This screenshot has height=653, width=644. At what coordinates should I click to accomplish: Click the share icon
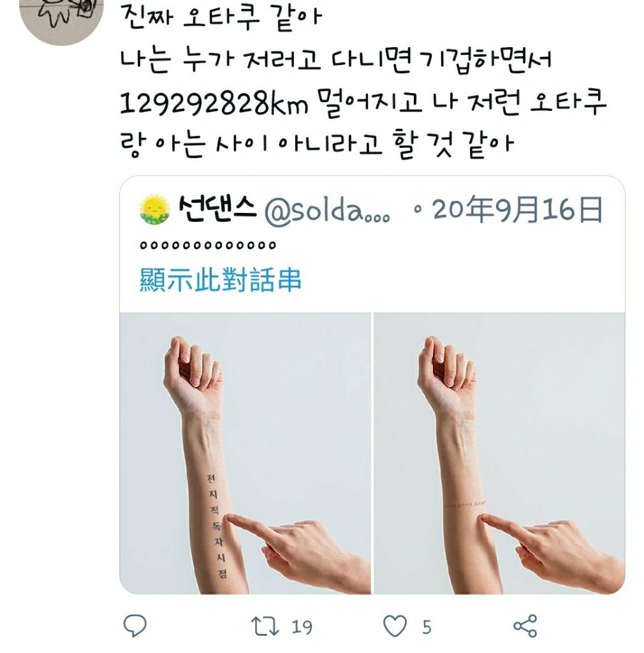pos(525,626)
